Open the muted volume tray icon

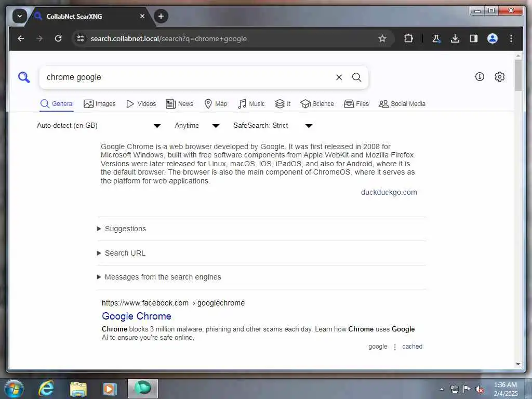(x=480, y=390)
